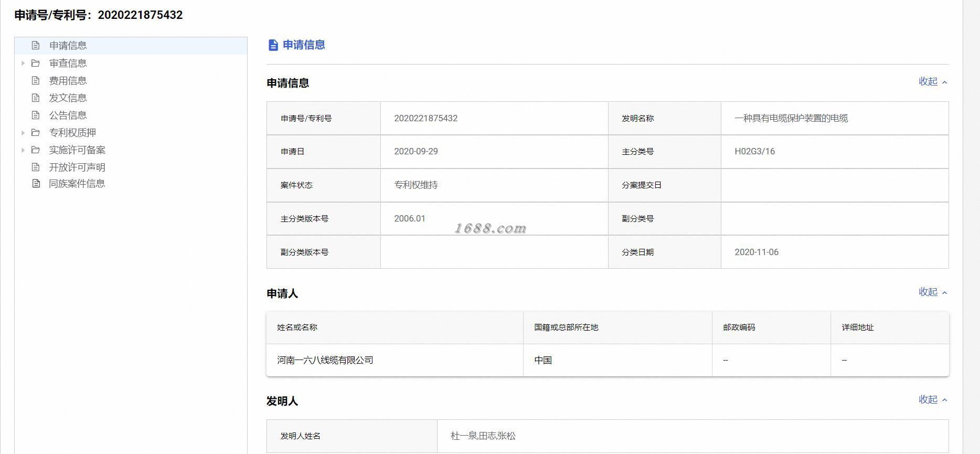Click the vertical scrollbar on the right edge
The image size is (980, 454).
point(971,227)
